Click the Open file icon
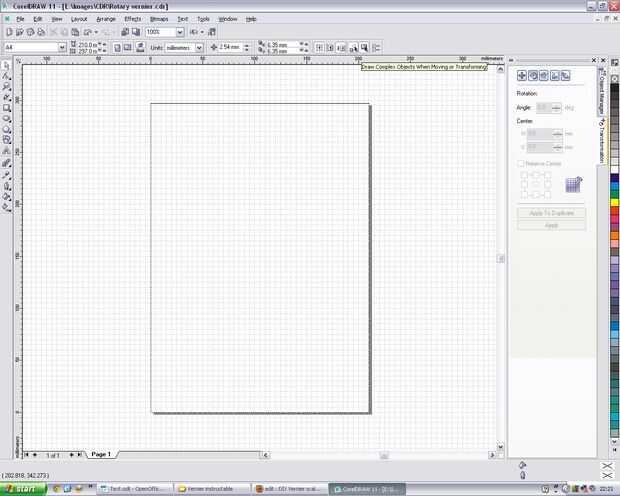This screenshot has height=496, width=620. 19,32
